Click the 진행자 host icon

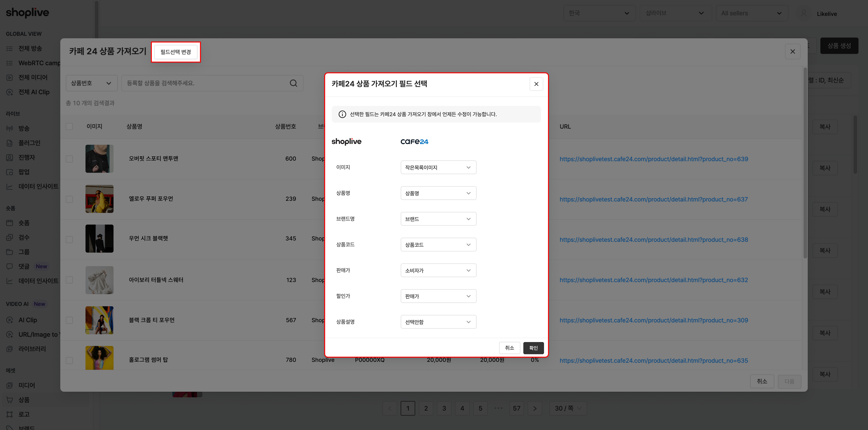pyautogui.click(x=9, y=157)
